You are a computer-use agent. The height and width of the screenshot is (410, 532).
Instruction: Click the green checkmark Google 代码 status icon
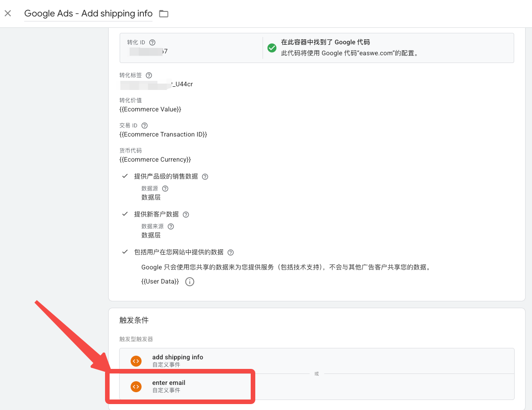[x=272, y=48]
